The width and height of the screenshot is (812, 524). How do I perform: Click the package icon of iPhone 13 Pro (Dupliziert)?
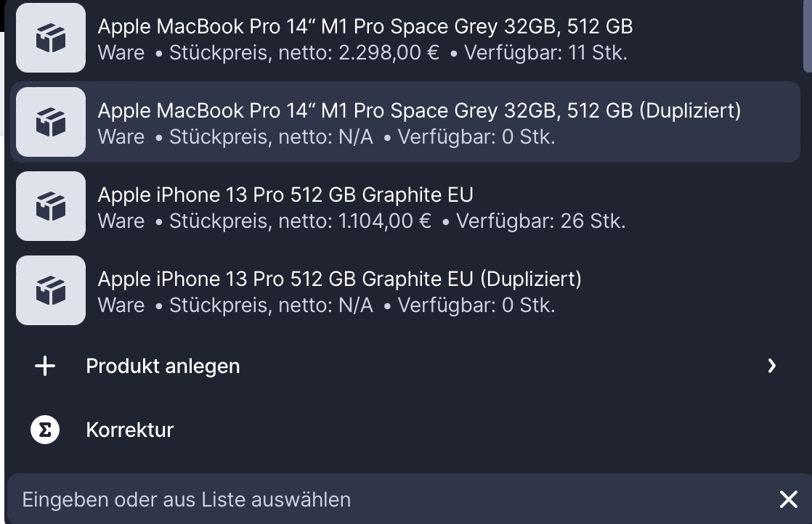(x=51, y=290)
